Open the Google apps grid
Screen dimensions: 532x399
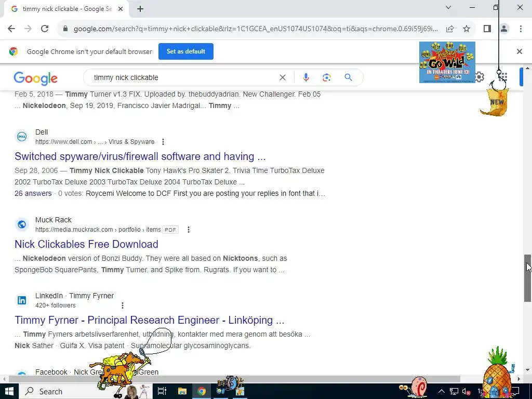click(x=503, y=77)
